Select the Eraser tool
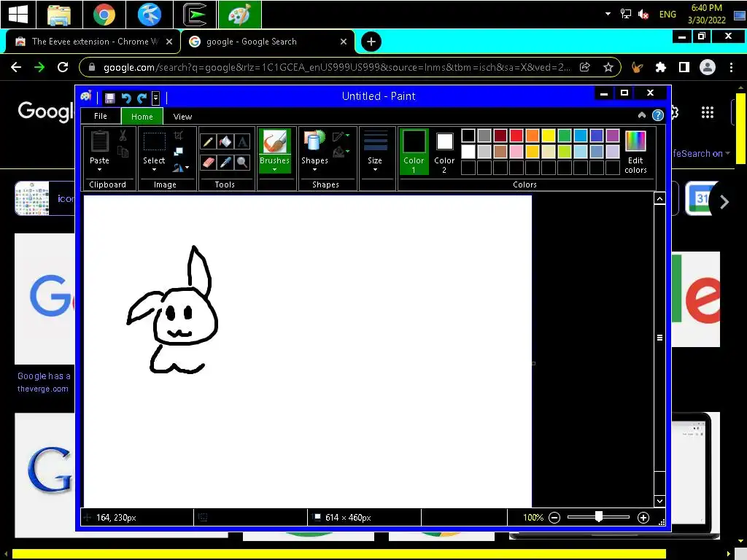The image size is (747, 560). click(x=208, y=163)
